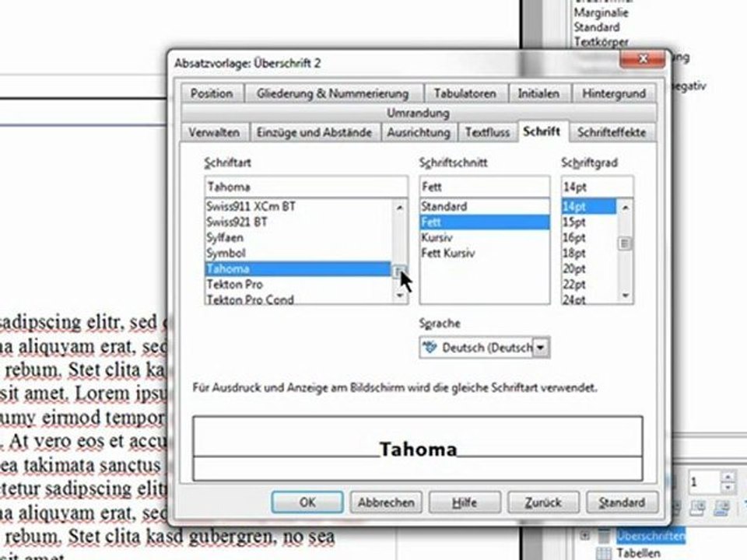Click the Schriftgrad input field showing 14pt
Image resolution: width=747 pixels, height=560 pixels.
[x=598, y=186]
